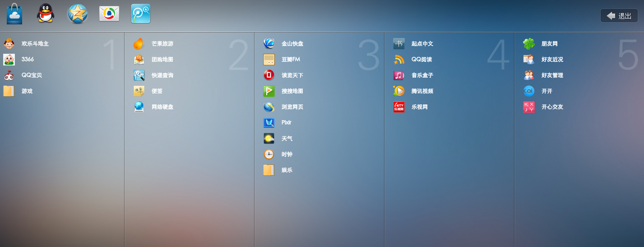The width and height of the screenshot is (644, 247).
Task: Open 欢乐斗地主 game icon
Action: click(9, 44)
